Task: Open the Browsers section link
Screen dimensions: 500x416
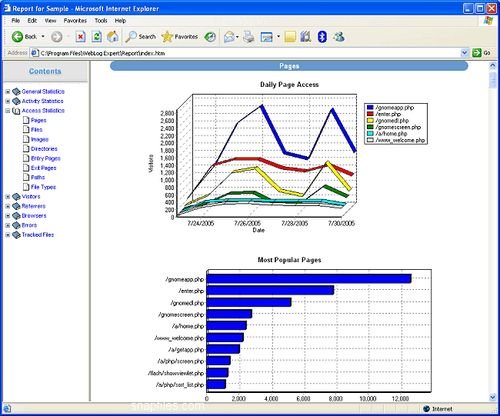Action: tap(34, 216)
